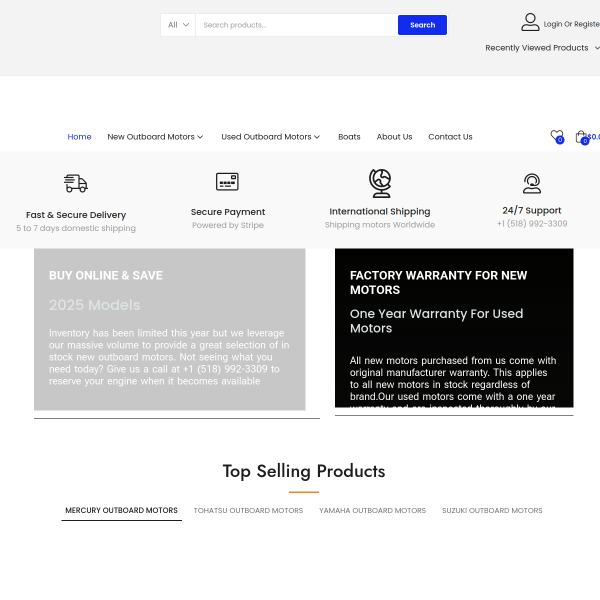Select Suzuki Outboard Motors tab
Viewport: 600px width, 600px height.
click(x=492, y=510)
